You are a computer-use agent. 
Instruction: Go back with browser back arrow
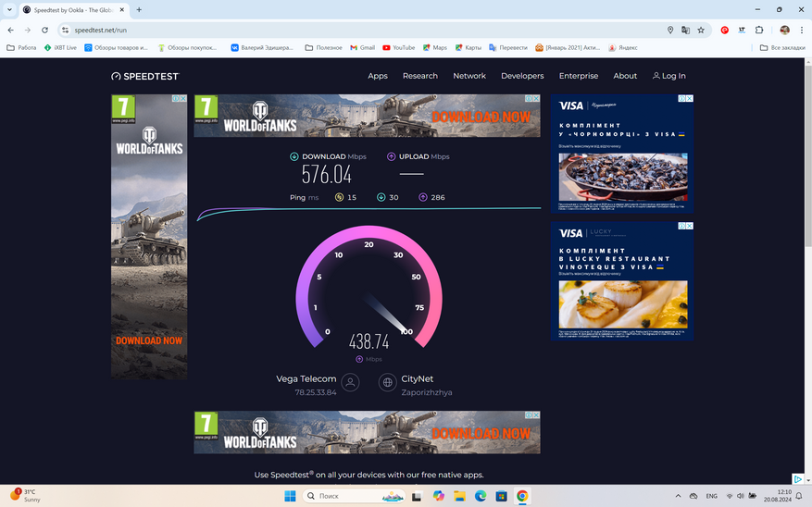coord(11,30)
